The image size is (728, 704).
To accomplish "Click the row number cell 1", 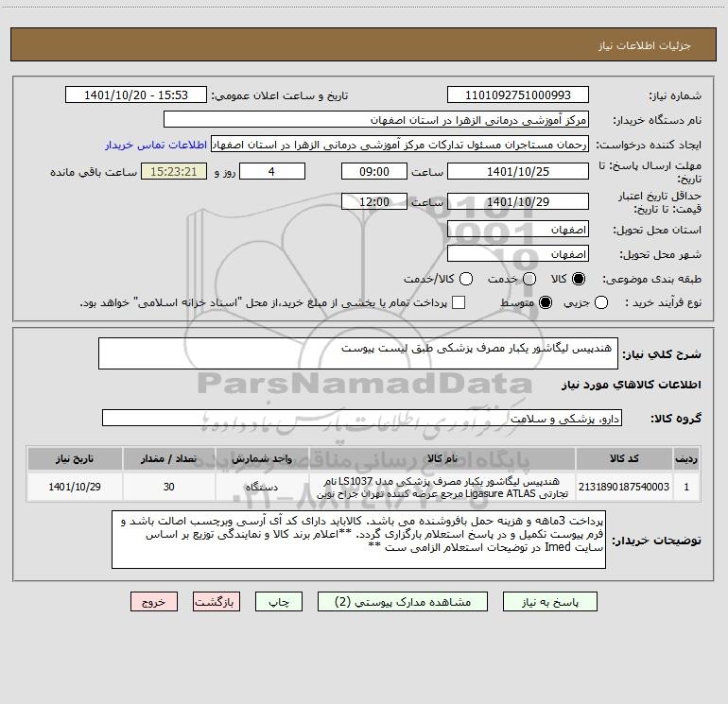I will pyautogui.click(x=686, y=487).
